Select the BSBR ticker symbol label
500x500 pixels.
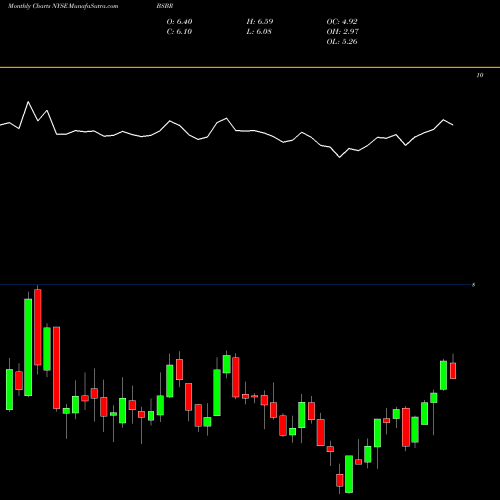165,6
